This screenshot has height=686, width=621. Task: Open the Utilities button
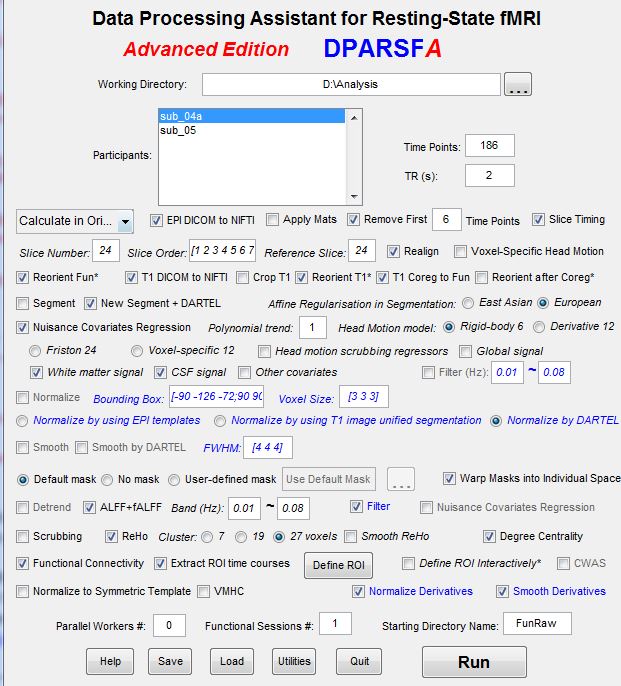[294, 662]
